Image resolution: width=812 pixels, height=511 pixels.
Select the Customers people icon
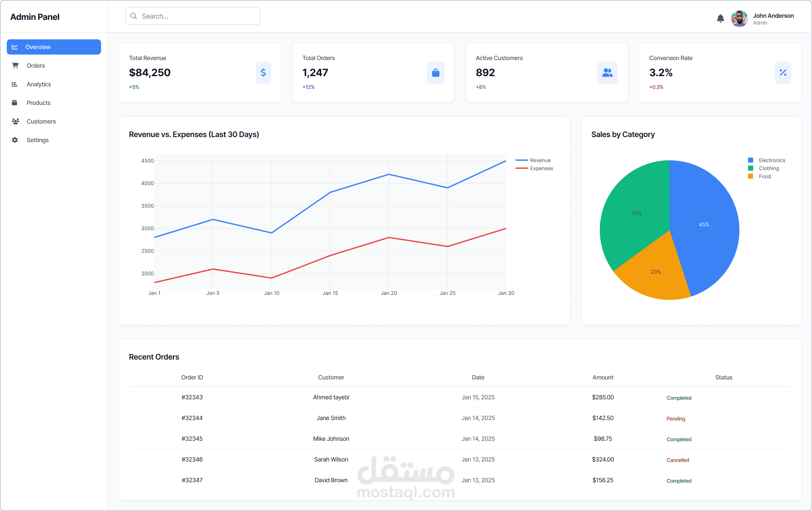click(15, 121)
